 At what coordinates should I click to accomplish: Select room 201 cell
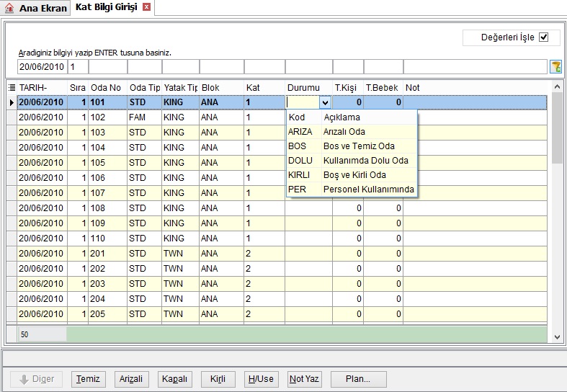[108, 254]
